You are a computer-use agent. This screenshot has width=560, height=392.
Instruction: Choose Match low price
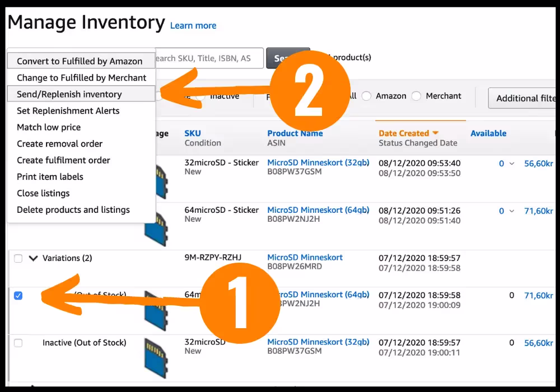click(81, 127)
